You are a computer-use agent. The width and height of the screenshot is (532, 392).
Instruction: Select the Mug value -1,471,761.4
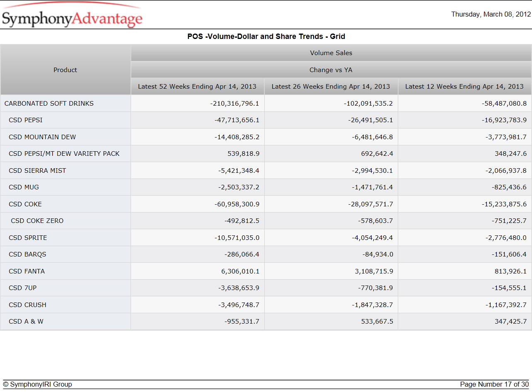(x=372, y=187)
